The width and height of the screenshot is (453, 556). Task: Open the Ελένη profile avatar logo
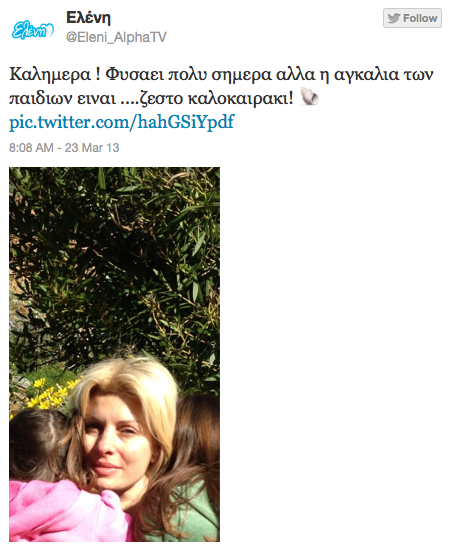(x=32, y=31)
